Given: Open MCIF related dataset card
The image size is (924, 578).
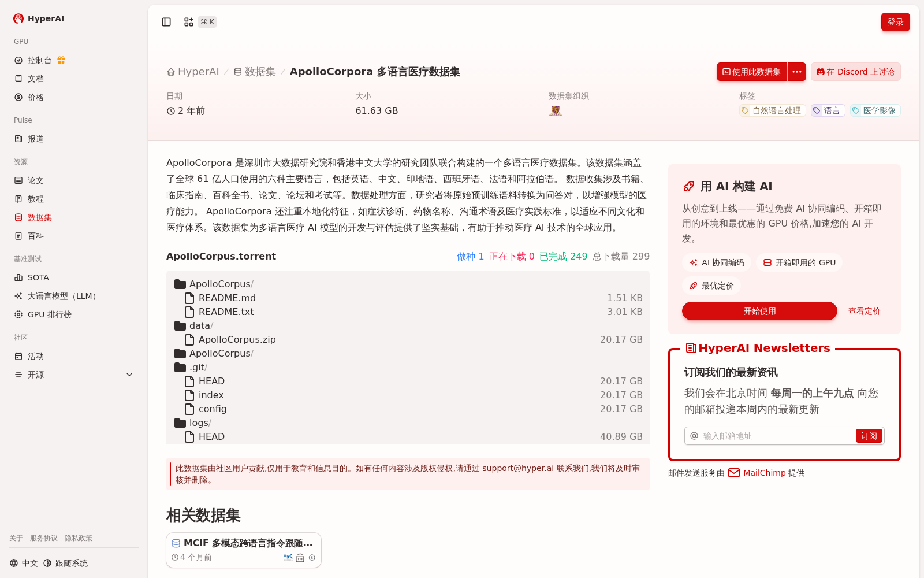Looking at the screenshot, I should pos(244,550).
